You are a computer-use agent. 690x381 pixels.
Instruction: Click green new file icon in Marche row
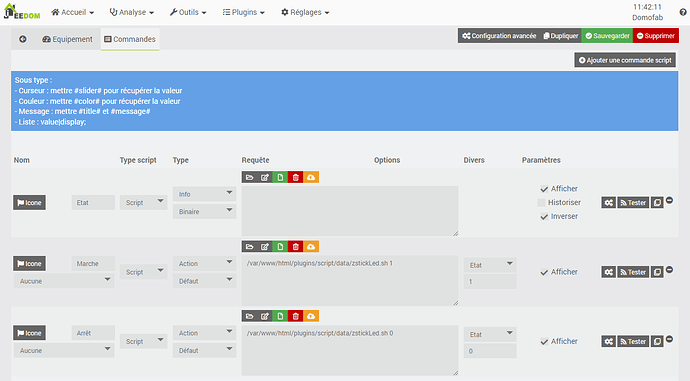click(280, 247)
